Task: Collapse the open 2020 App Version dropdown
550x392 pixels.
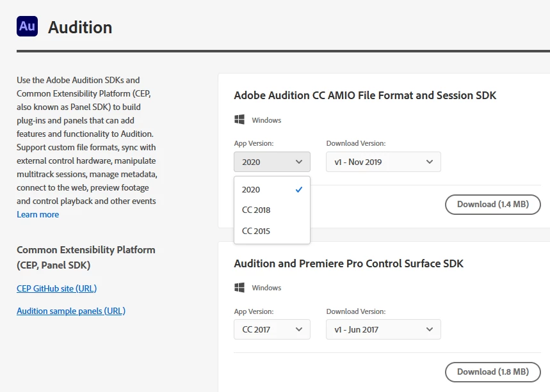Action: point(272,162)
